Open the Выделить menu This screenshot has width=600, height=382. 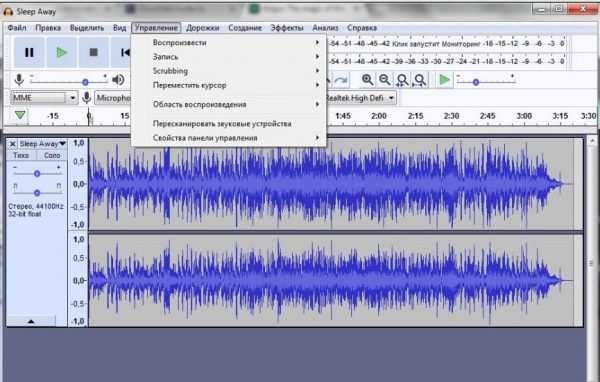[87, 28]
